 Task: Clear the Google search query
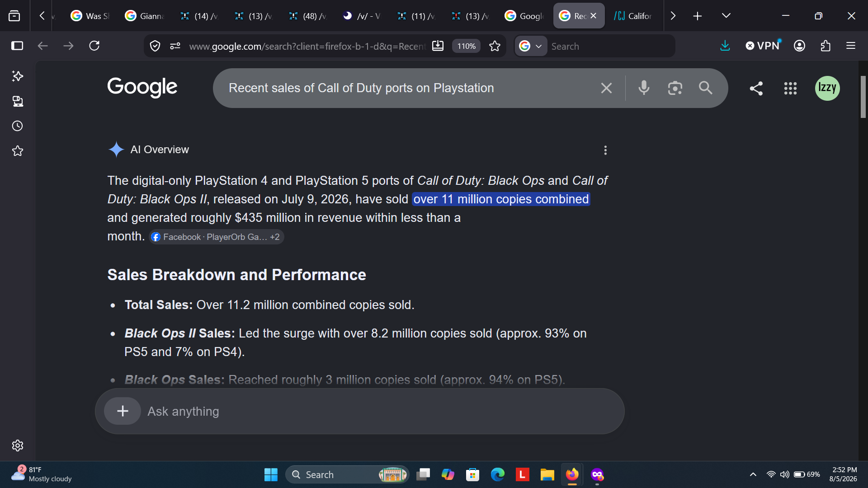[606, 88]
